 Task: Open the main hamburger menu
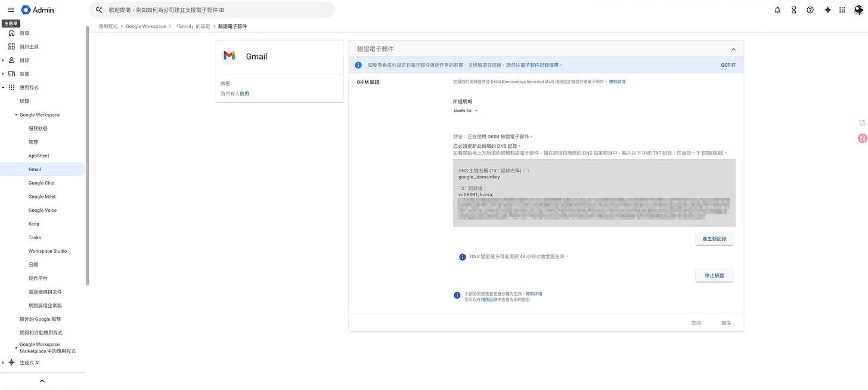click(x=11, y=10)
